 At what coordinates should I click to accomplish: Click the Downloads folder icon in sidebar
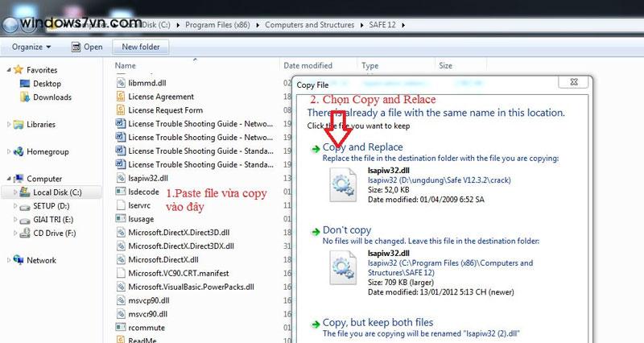pyautogui.click(x=25, y=97)
